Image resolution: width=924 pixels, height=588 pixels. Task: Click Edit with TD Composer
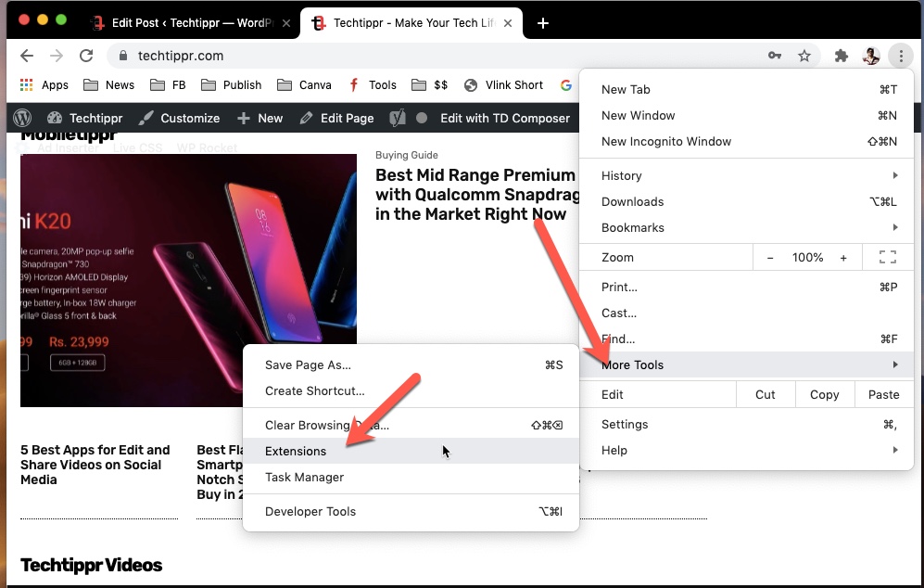click(x=505, y=118)
